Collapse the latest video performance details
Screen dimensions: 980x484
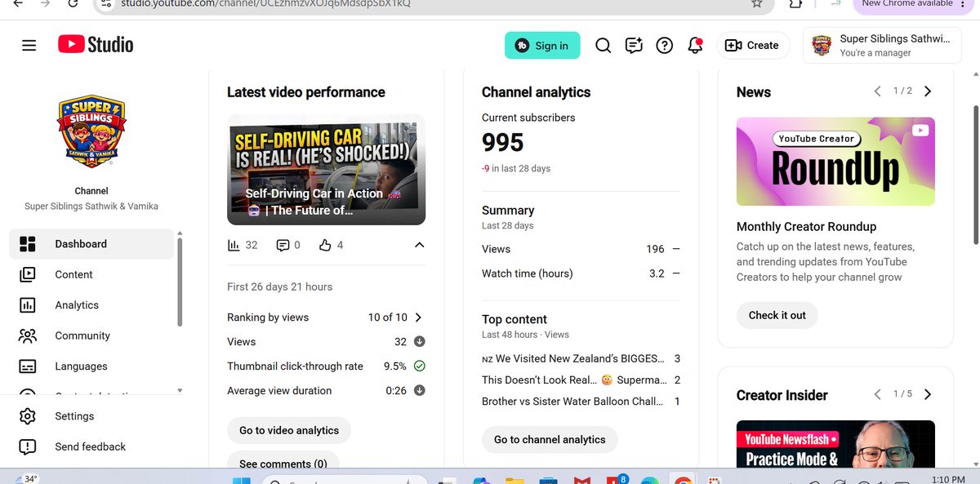pos(419,245)
